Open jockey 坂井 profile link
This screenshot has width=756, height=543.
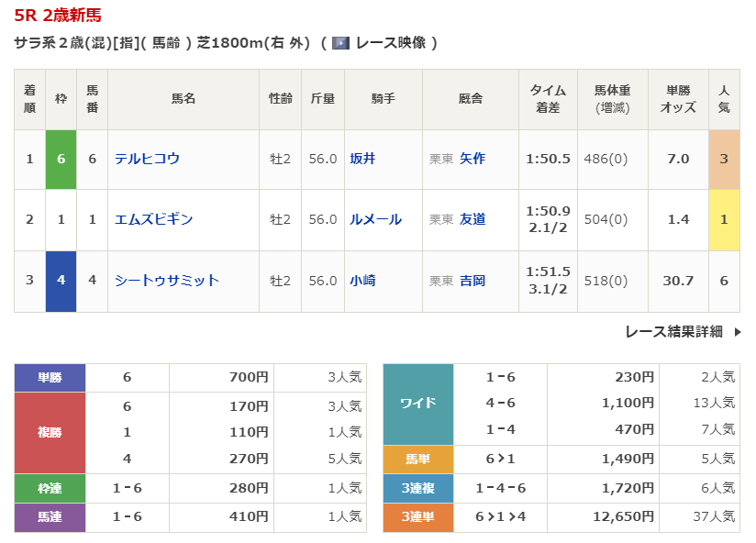point(362,159)
